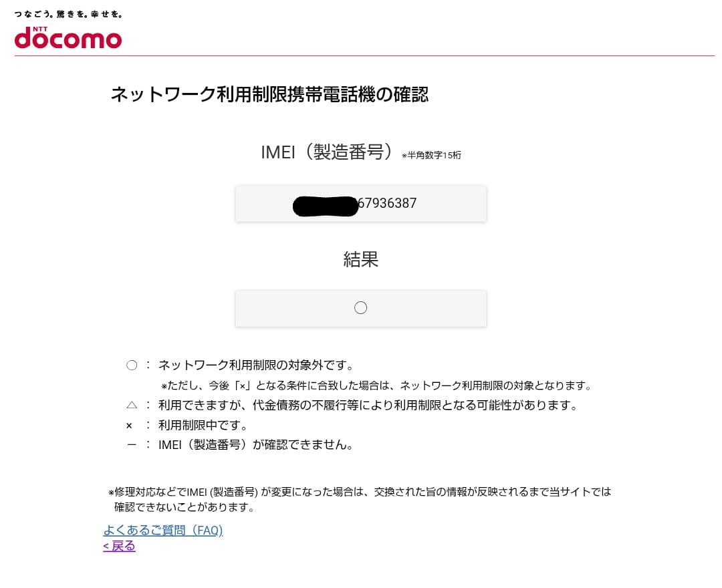This screenshot has height=588, width=722.
Task: Click the circle symbol in the result box
Action: point(361,308)
